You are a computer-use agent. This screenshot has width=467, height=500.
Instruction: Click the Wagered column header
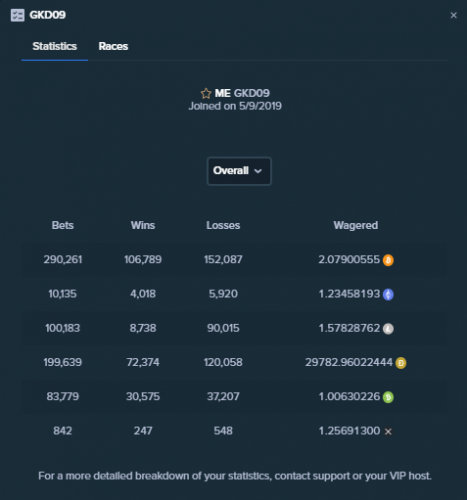pyautogui.click(x=356, y=225)
